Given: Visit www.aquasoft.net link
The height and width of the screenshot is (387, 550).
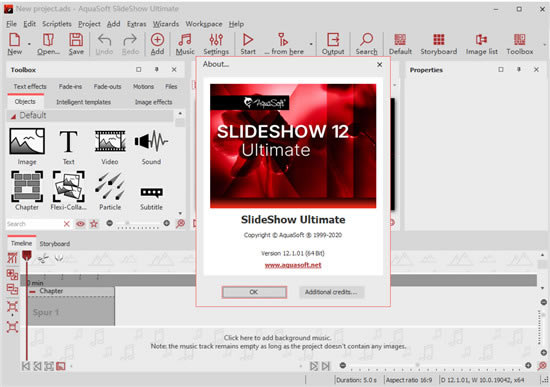Looking at the screenshot, I should click(x=293, y=265).
